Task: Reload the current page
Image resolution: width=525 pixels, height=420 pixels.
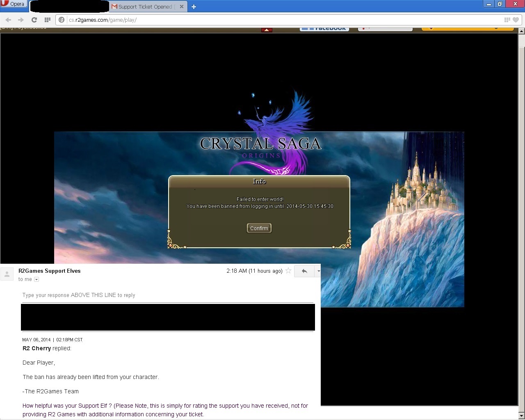Action: click(x=34, y=20)
